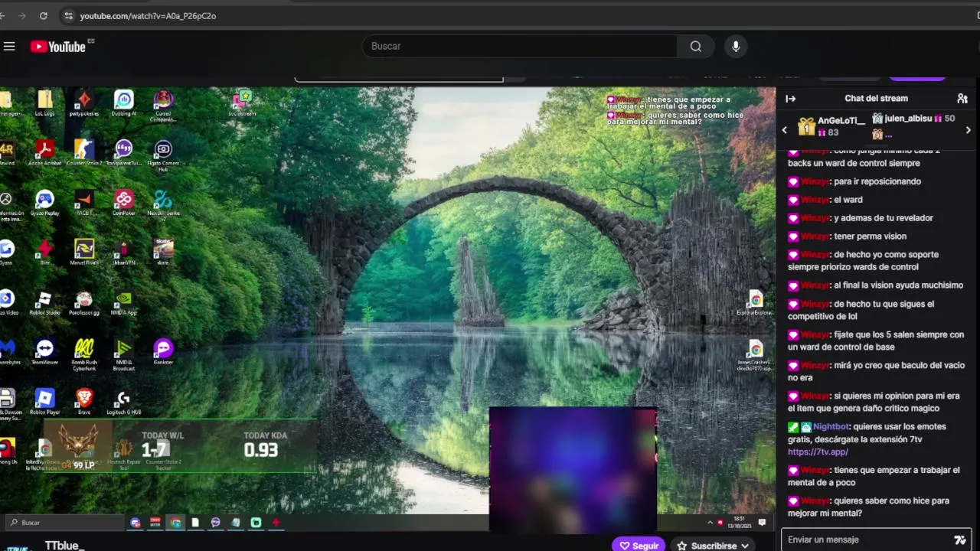Open taskbar clock showing 18:51

pyautogui.click(x=739, y=523)
